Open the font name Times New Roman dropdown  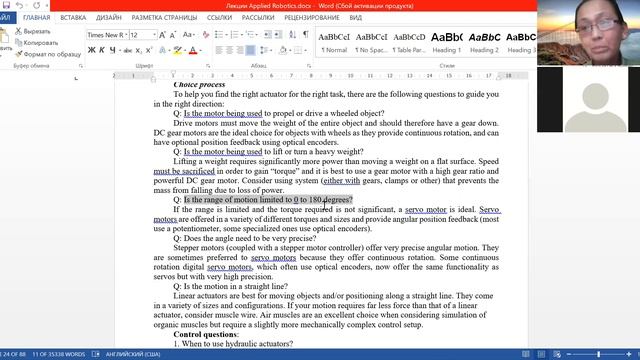pyautogui.click(x=126, y=35)
